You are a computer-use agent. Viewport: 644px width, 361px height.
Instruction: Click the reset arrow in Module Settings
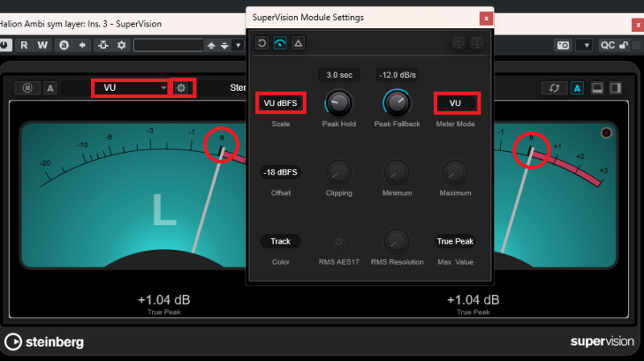262,43
